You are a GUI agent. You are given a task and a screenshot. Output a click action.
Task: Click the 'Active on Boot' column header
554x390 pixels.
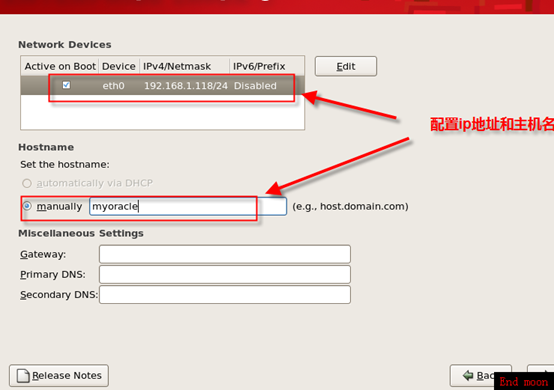[x=60, y=66]
